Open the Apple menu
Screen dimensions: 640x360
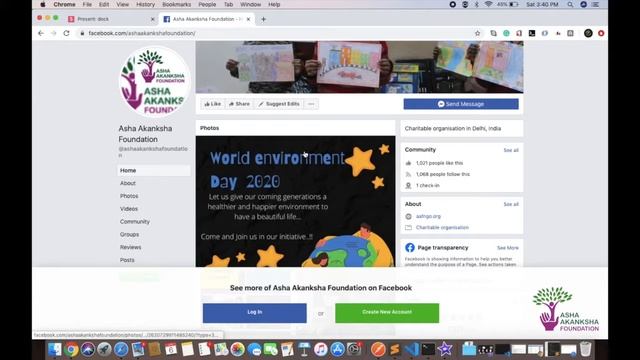pyautogui.click(x=42, y=4)
